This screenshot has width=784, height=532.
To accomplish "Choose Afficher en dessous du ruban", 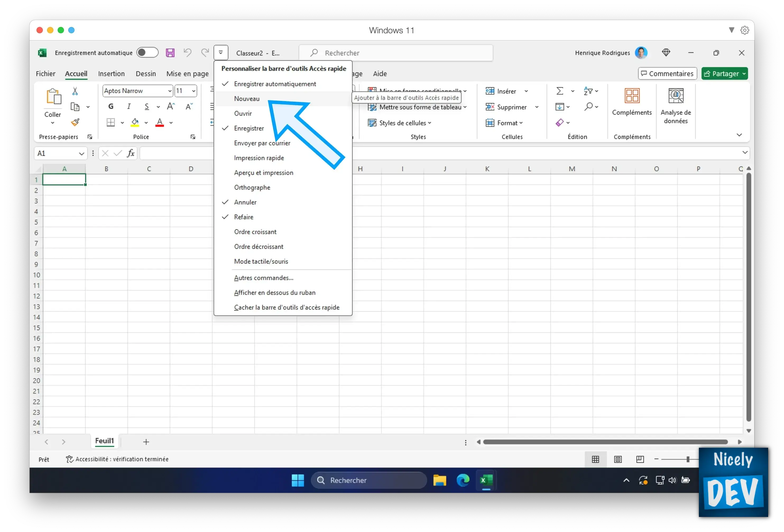I will click(283, 293).
